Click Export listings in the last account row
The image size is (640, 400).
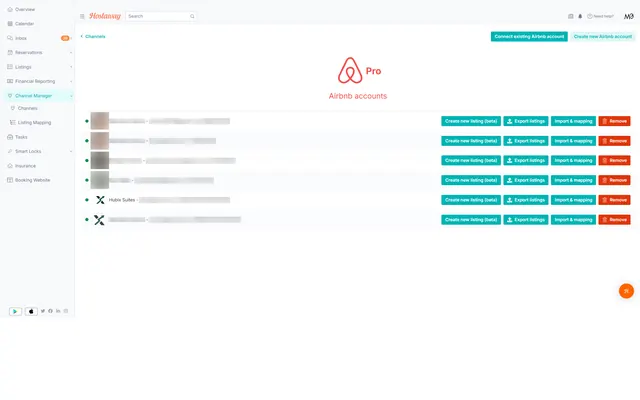tap(526, 220)
